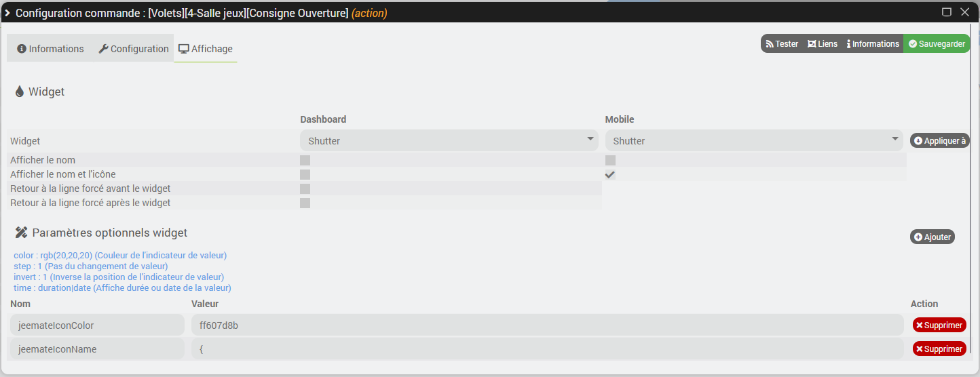Tick 'Retour à la ligne forcé avant le widget'

(x=305, y=189)
